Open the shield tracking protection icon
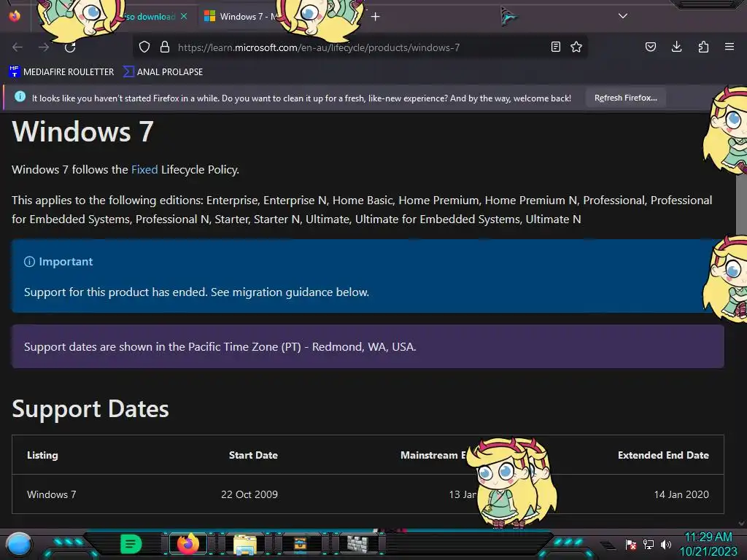The width and height of the screenshot is (747, 560). 144,47
